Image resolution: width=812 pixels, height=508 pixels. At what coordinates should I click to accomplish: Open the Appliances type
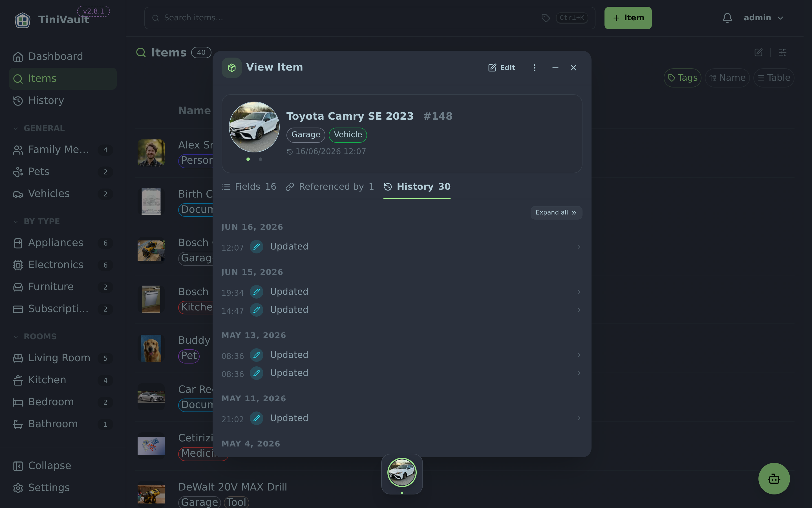tap(63, 243)
